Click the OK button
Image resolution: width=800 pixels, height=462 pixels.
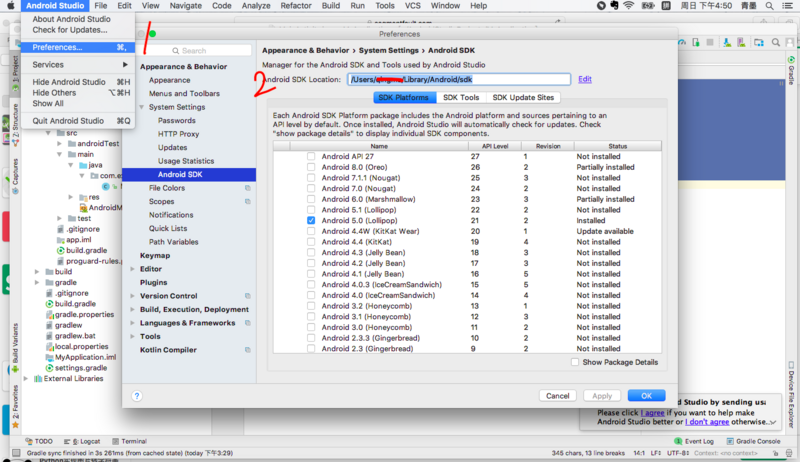pyautogui.click(x=646, y=396)
